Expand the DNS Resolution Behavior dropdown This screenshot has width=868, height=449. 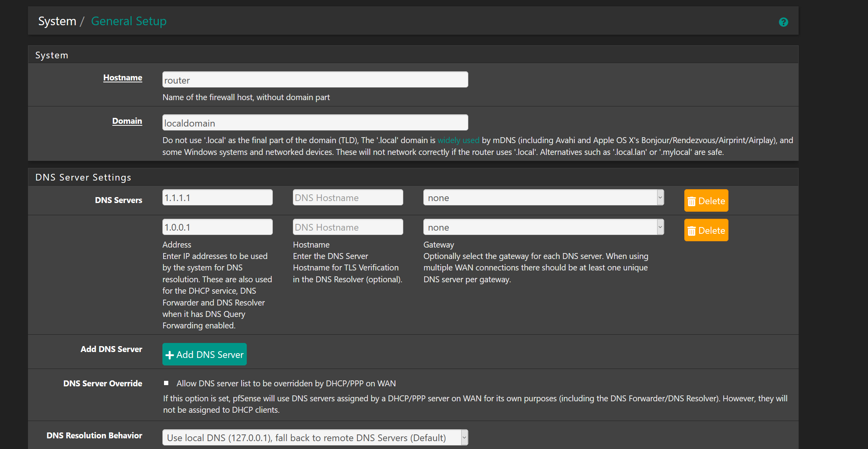pos(315,438)
